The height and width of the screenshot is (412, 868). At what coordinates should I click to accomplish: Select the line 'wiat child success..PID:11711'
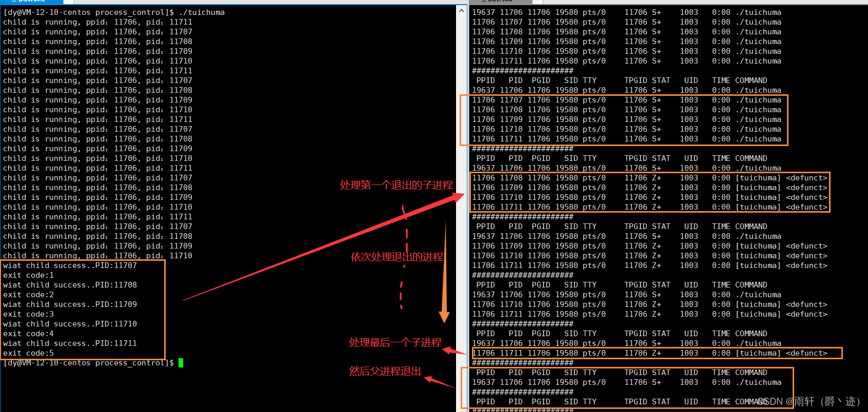(x=70, y=343)
